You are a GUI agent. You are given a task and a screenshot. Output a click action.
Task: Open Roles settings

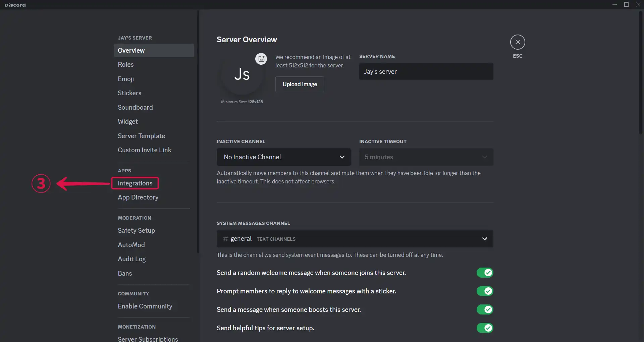(x=154, y=64)
